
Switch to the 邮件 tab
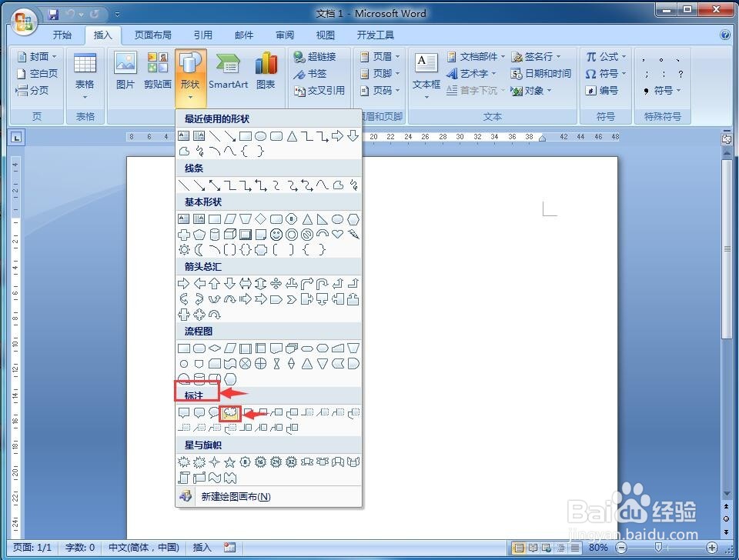pos(244,35)
